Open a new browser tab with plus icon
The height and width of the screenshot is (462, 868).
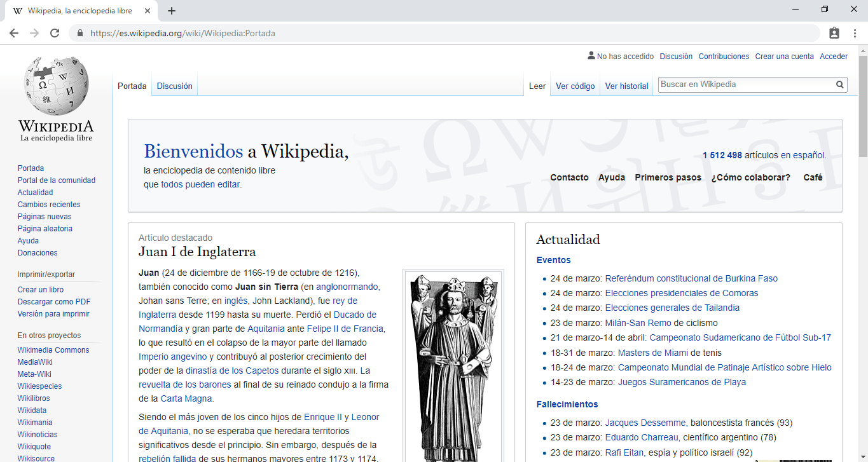(172, 11)
